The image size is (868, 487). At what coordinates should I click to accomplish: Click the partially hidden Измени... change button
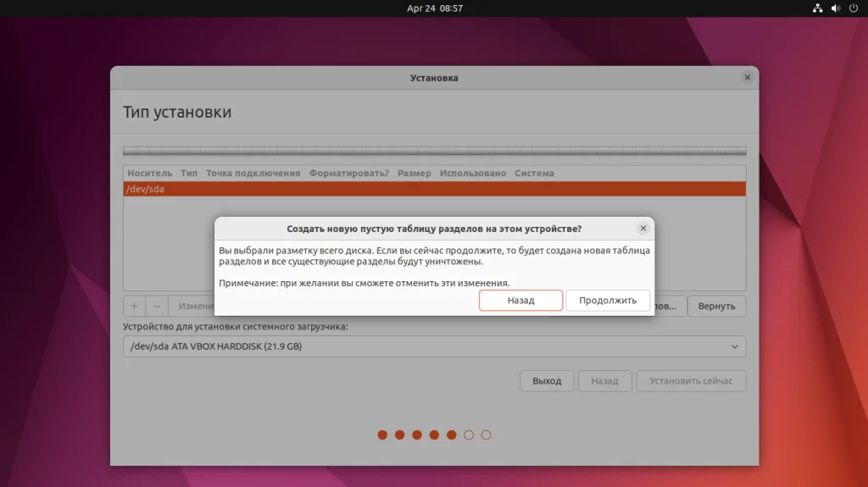192,306
